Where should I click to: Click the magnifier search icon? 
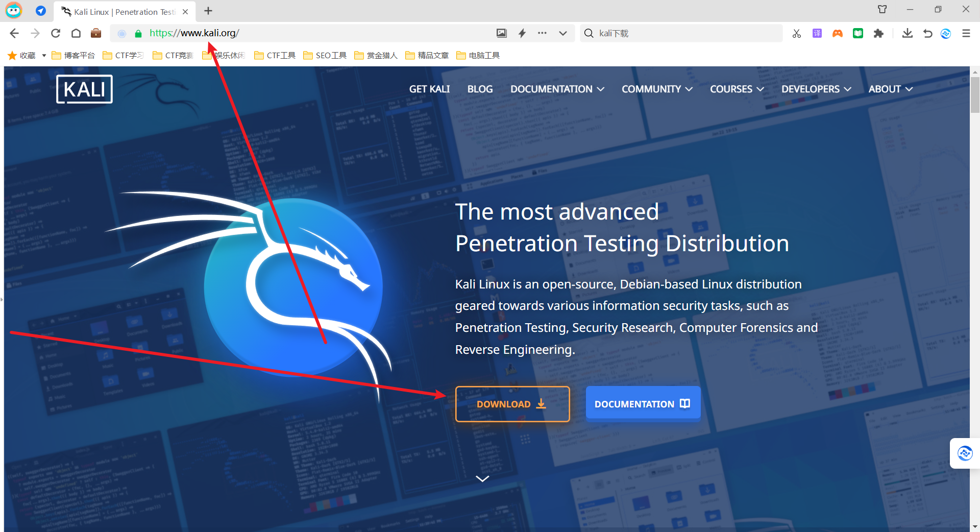589,33
